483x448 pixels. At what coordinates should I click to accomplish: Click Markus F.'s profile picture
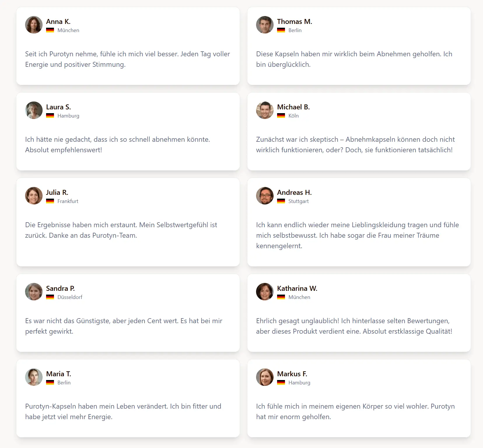[x=265, y=377]
